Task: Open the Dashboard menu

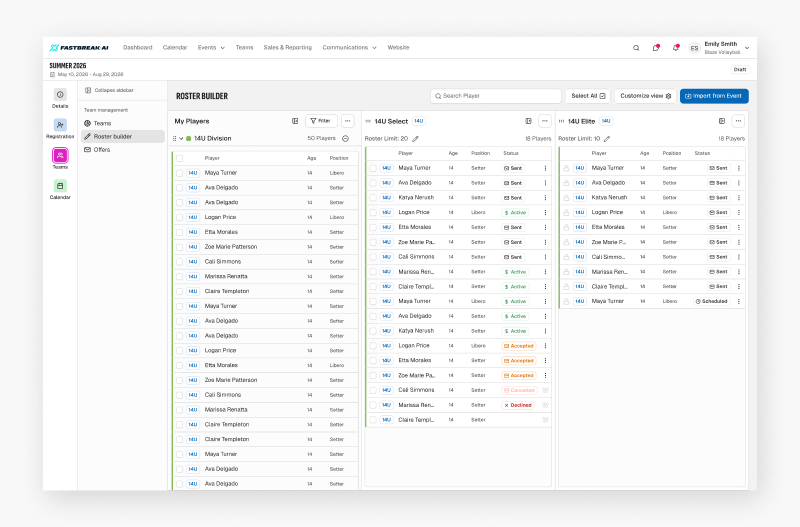Action: (x=138, y=48)
